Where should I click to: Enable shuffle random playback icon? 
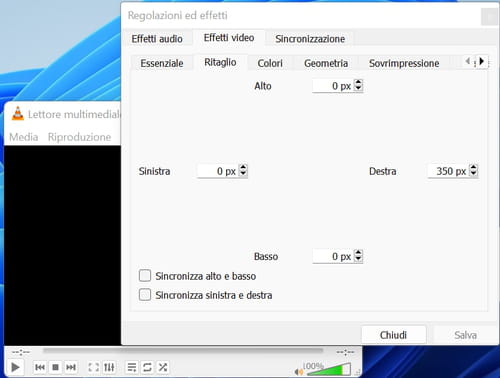[163, 367]
